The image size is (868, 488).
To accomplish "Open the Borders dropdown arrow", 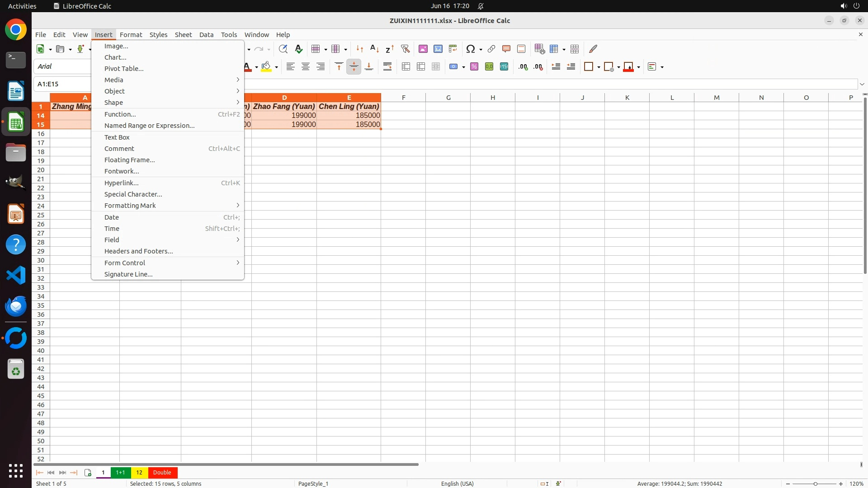I will [599, 67].
